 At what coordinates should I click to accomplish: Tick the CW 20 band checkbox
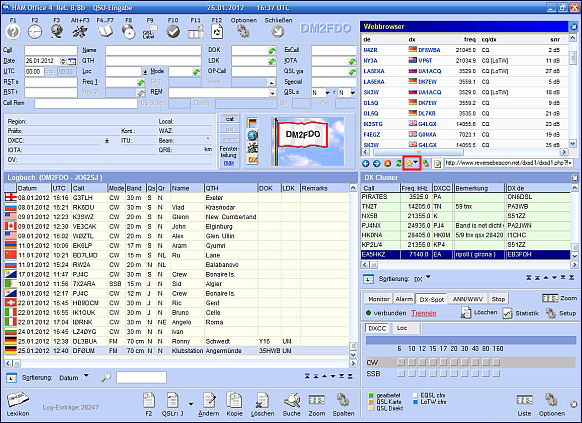(454, 362)
